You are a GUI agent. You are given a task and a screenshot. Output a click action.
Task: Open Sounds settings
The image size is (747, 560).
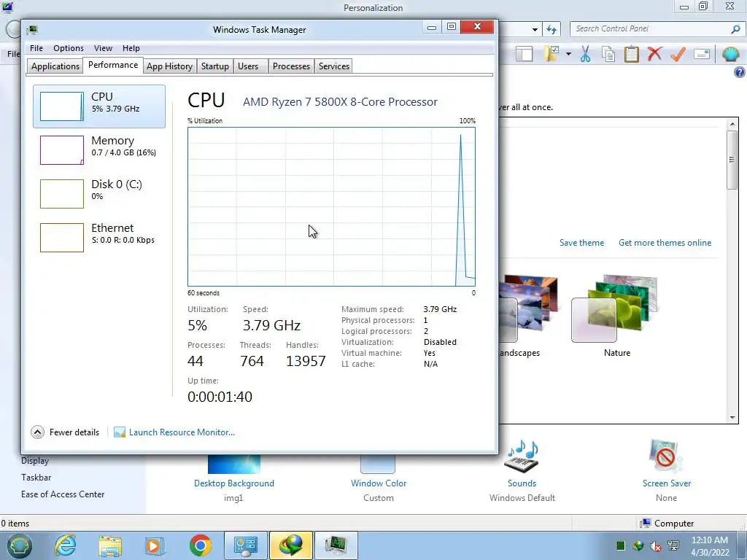(x=522, y=483)
